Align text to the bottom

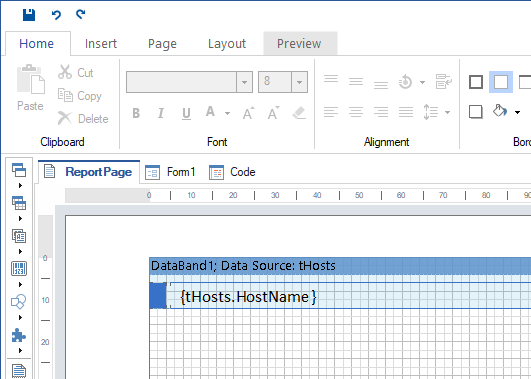(381, 84)
